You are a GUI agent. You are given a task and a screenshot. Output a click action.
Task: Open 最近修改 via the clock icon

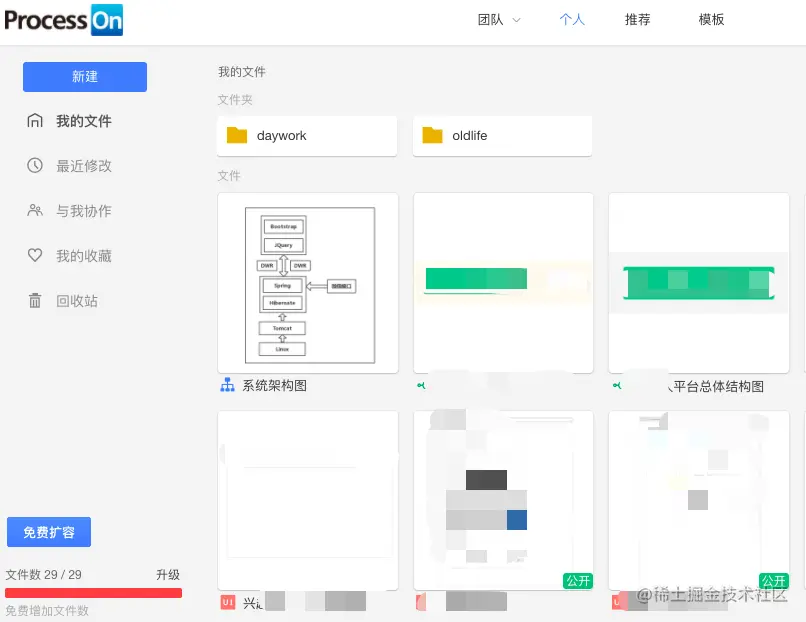pyautogui.click(x=36, y=166)
